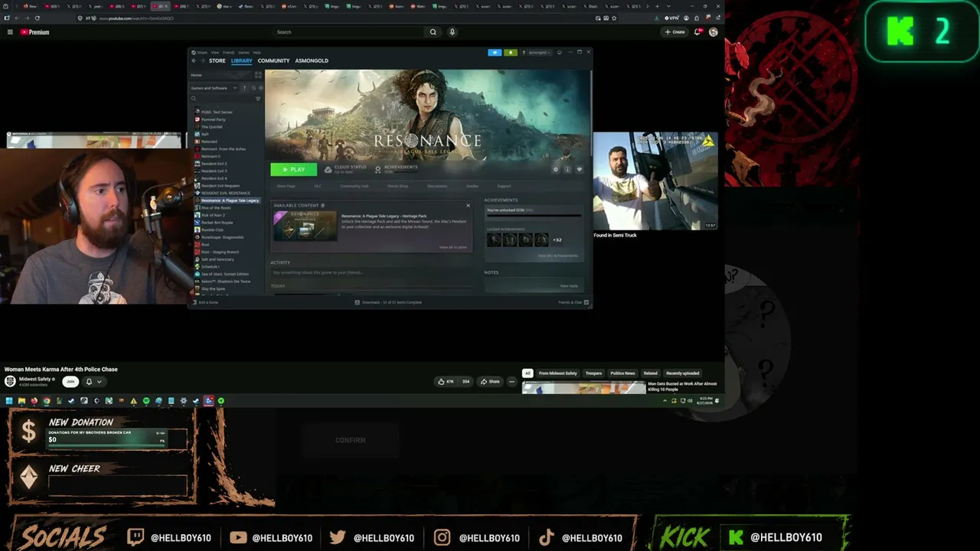Start YouTube voice search with microphone
This screenshot has height=551, width=980.
[452, 32]
